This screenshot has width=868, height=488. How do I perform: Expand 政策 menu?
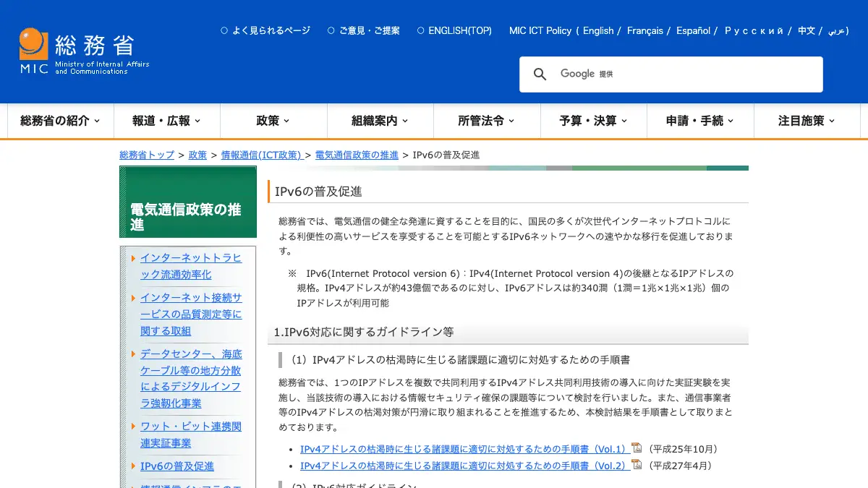click(273, 121)
